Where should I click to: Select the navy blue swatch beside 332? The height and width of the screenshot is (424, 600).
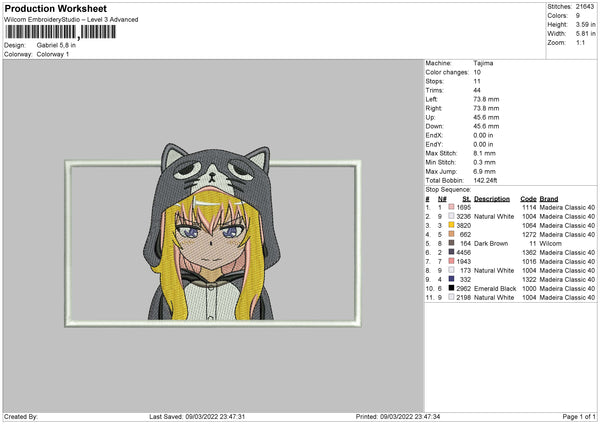pos(451,279)
